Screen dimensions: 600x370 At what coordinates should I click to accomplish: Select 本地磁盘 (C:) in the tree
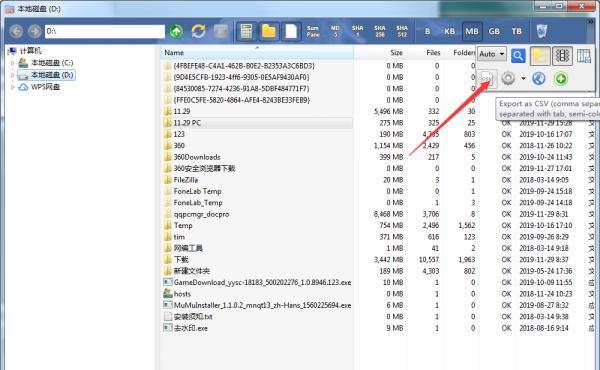pyautogui.click(x=52, y=63)
